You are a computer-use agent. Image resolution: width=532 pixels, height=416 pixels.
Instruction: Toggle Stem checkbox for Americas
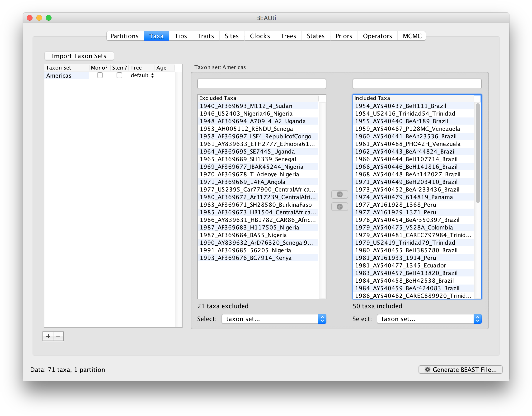click(x=119, y=75)
